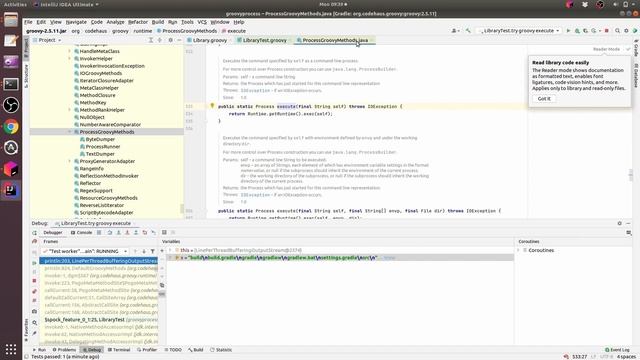Screen dimensions: 640x360
Task: Switch to the Library.groovy editor tab
Action: (x=207, y=40)
